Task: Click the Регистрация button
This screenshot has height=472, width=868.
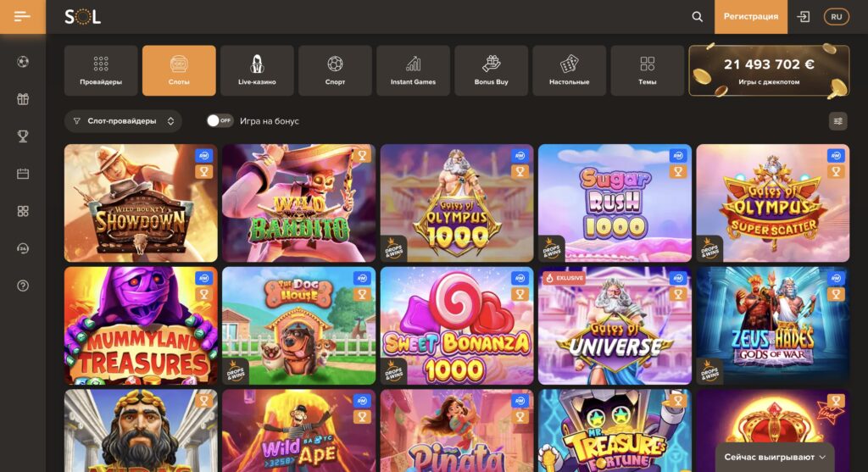Action: click(x=751, y=17)
